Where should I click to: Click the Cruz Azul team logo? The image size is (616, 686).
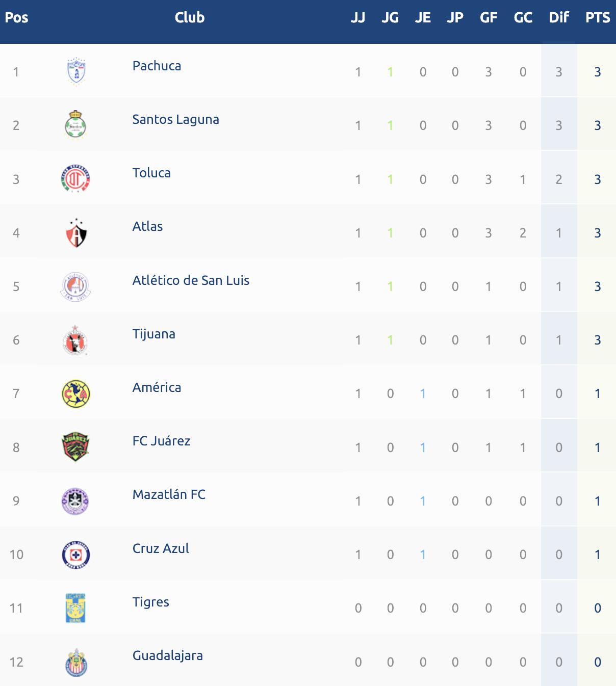point(76,555)
